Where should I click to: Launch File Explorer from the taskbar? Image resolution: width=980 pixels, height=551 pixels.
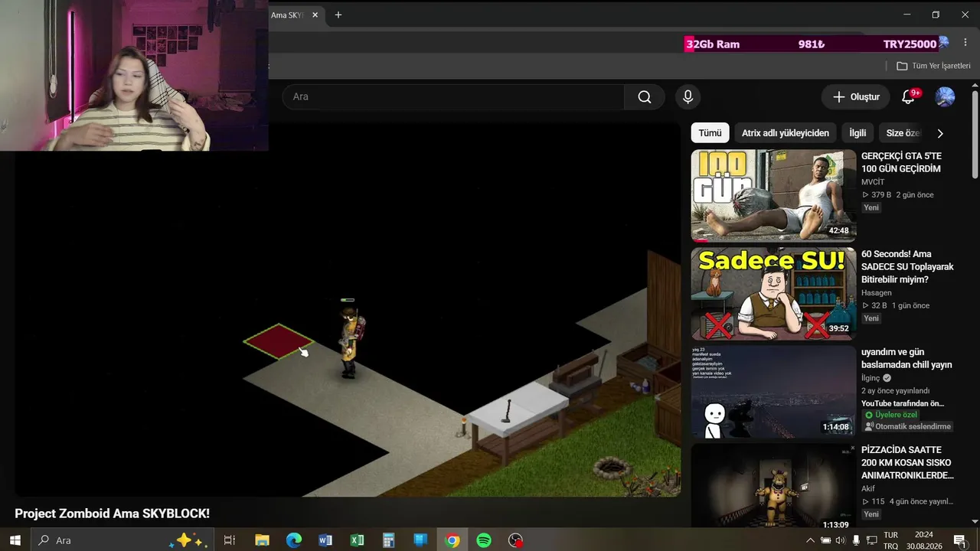tap(262, 540)
